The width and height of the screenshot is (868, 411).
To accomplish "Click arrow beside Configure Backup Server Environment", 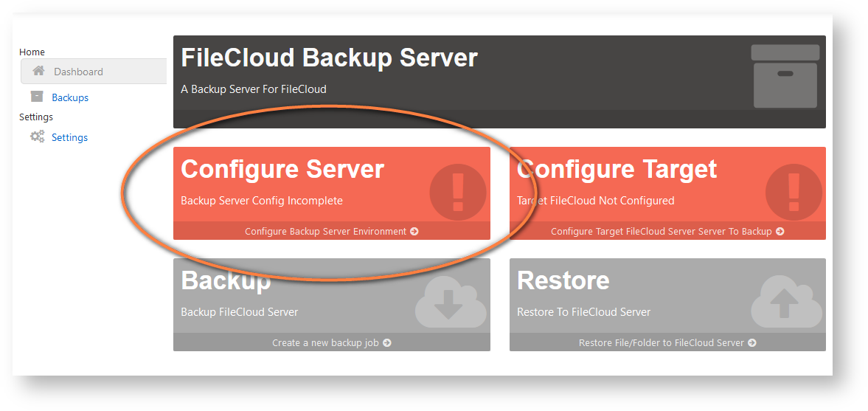I will 414,232.
